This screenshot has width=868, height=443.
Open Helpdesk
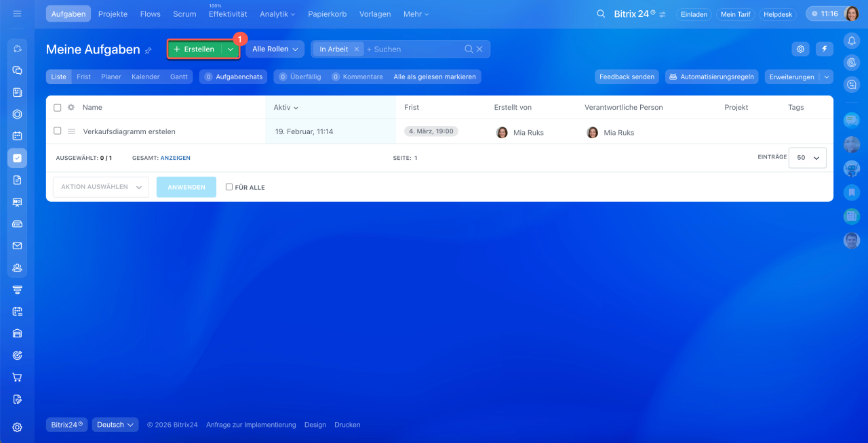point(778,14)
